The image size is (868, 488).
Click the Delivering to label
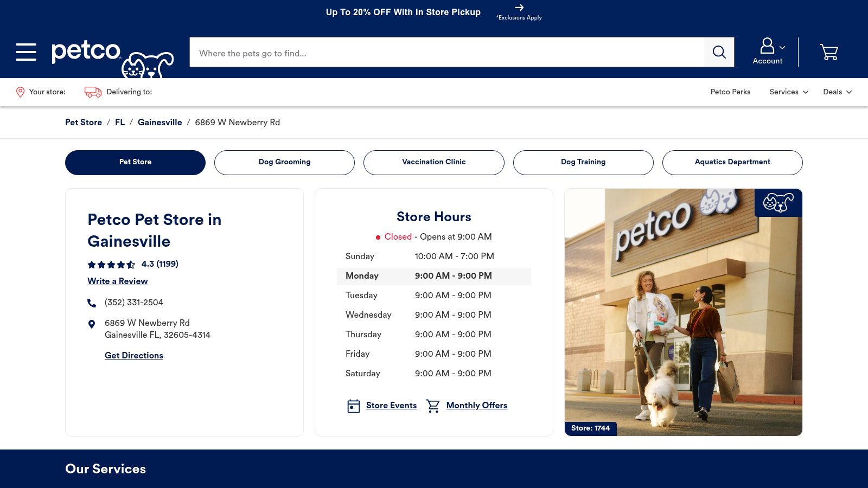pyautogui.click(x=129, y=92)
